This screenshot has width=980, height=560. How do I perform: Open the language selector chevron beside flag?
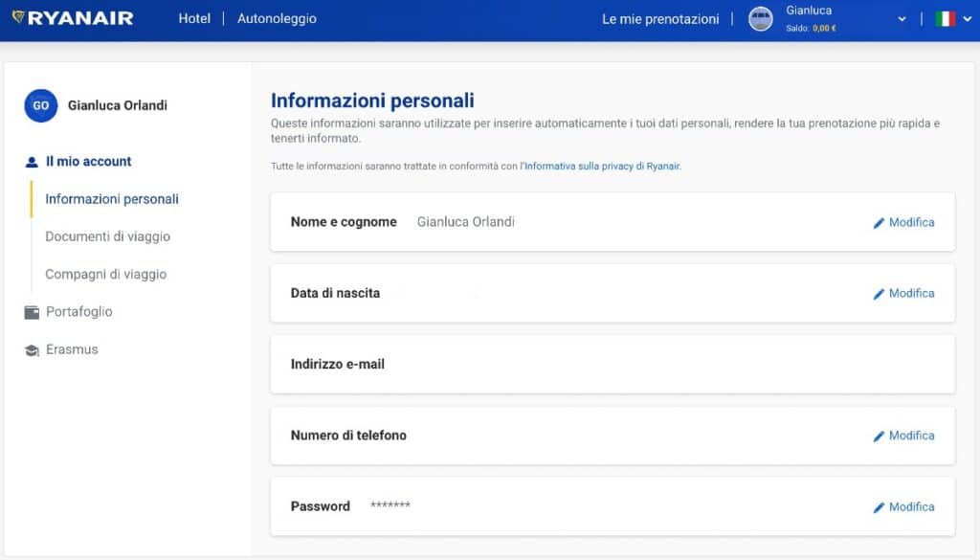coord(967,19)
